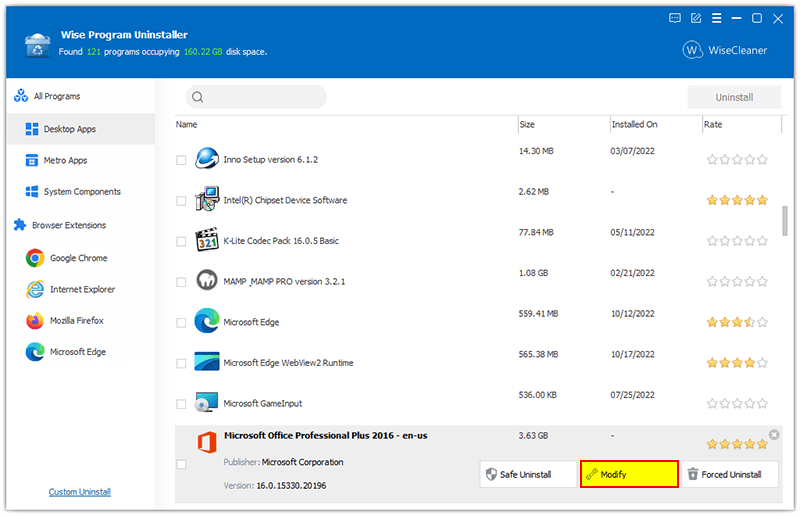Select All Programs in sidebar

point(57,96)
